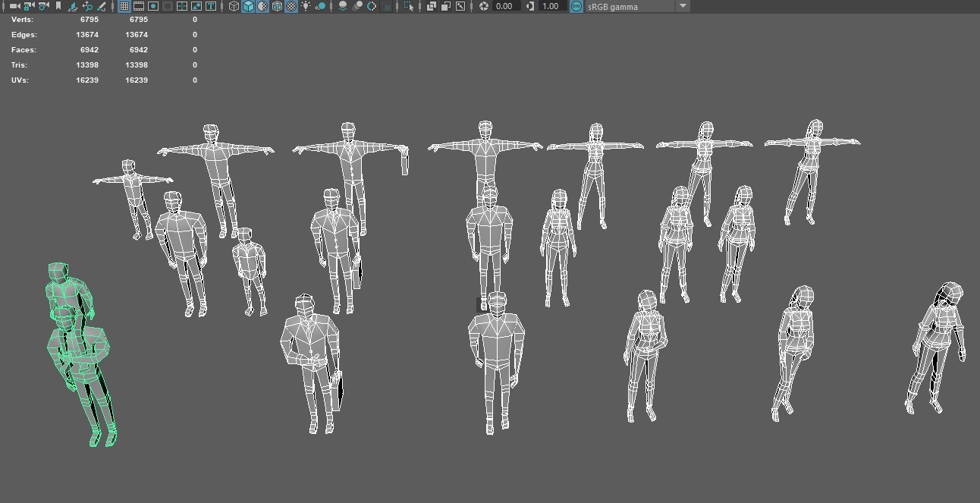
Task: Select the camera selection icon
Action: click(13, 6)
